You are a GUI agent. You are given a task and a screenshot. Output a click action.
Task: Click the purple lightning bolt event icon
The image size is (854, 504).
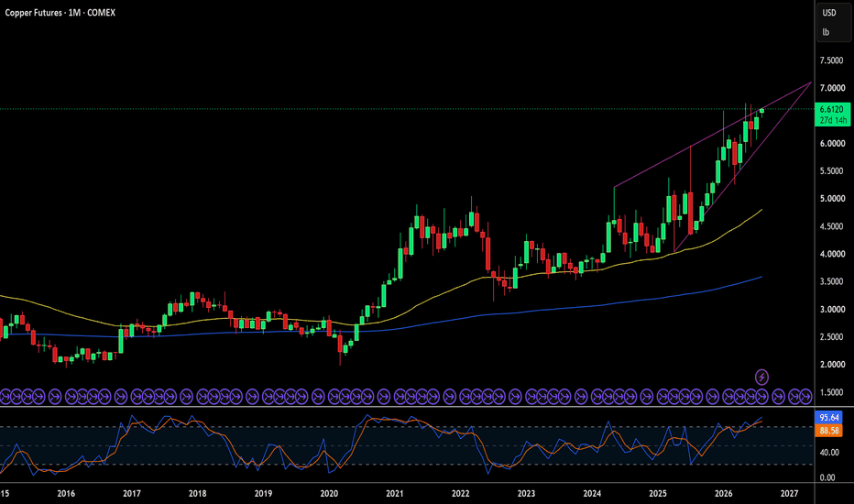pyautogui.click(x=761, y=377)
